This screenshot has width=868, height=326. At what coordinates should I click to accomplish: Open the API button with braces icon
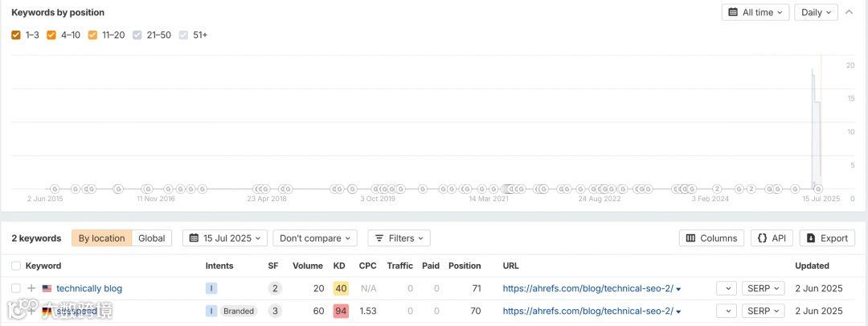(x=771, y=238)
